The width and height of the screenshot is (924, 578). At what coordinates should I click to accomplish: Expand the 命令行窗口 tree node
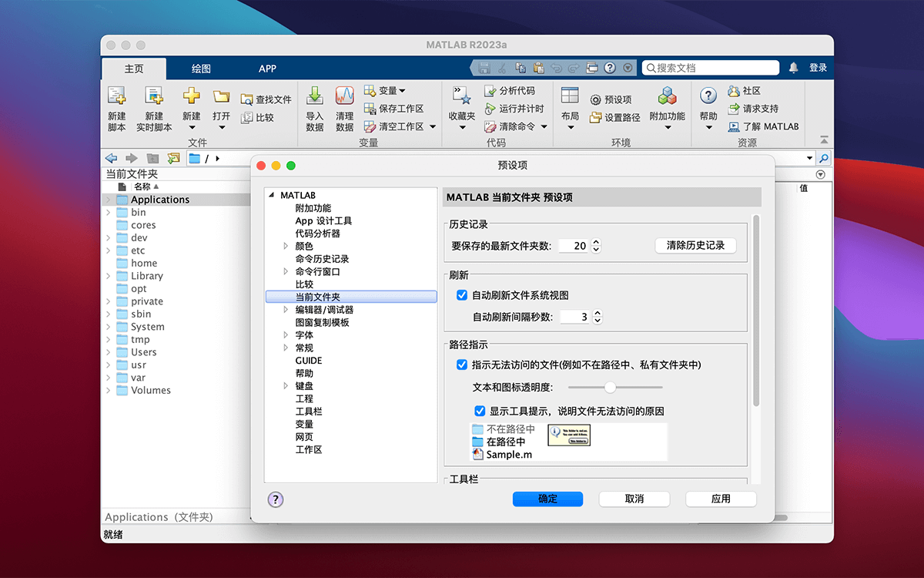coord(286,271)
